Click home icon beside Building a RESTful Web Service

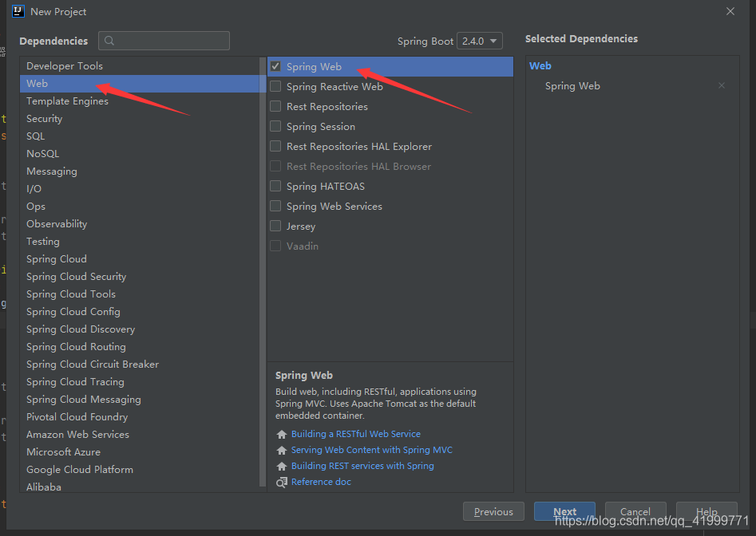coord(282,435)
